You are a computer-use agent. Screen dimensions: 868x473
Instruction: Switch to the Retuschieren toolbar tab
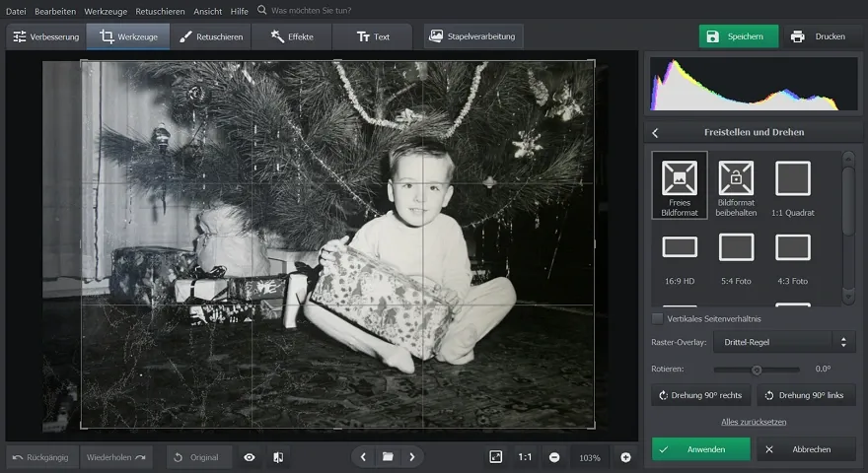(211, 36)
